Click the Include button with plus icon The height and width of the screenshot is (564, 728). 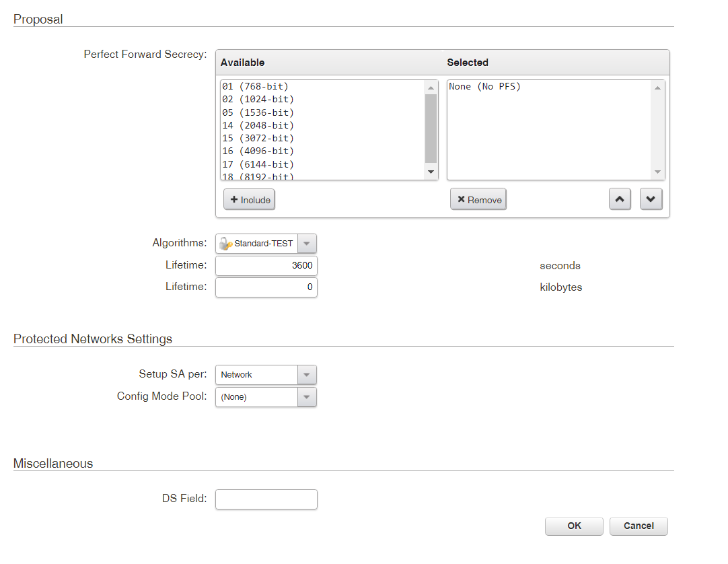click(249, 200)
